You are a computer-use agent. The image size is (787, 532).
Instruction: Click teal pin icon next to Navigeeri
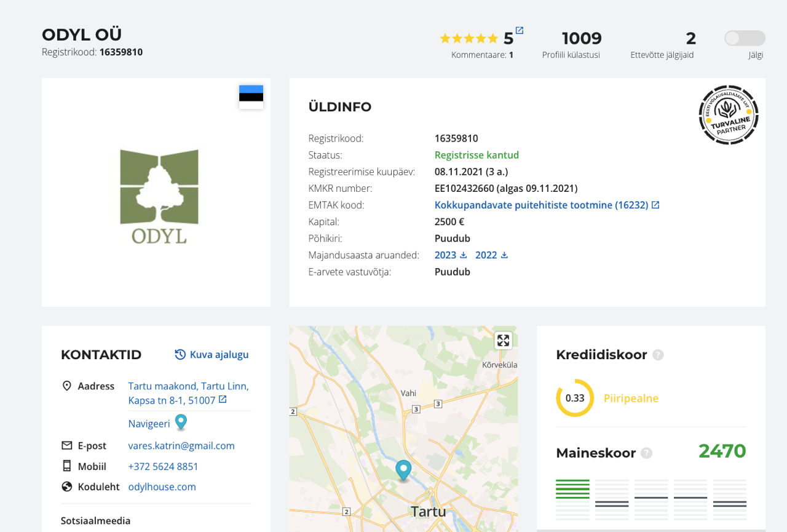tap(181, 422)
